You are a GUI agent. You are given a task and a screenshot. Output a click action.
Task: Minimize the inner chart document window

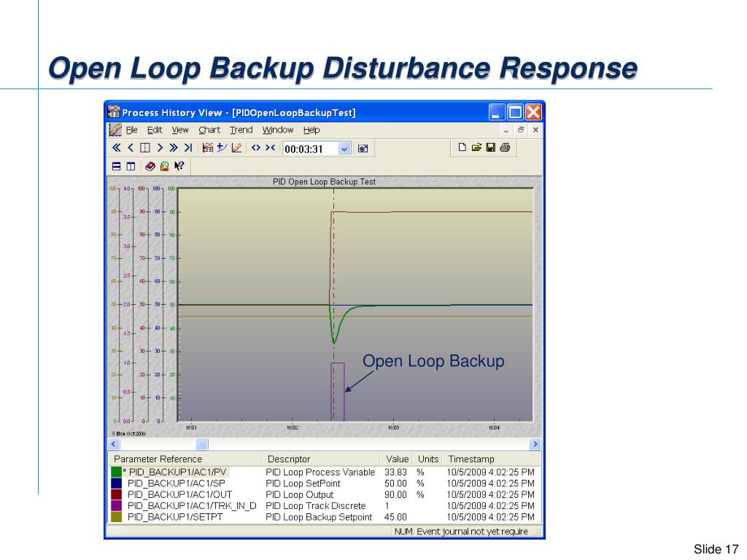tap(506, 130)
